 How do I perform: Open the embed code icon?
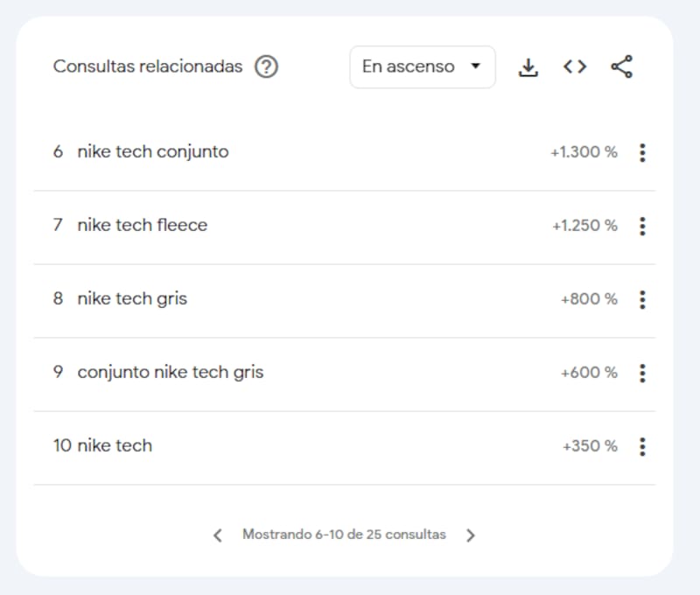(x=575, y=67)
